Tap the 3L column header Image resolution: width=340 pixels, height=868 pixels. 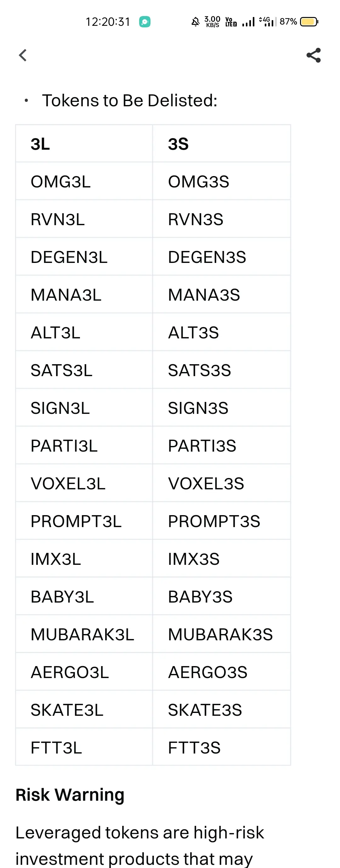[x=84, y=144]
